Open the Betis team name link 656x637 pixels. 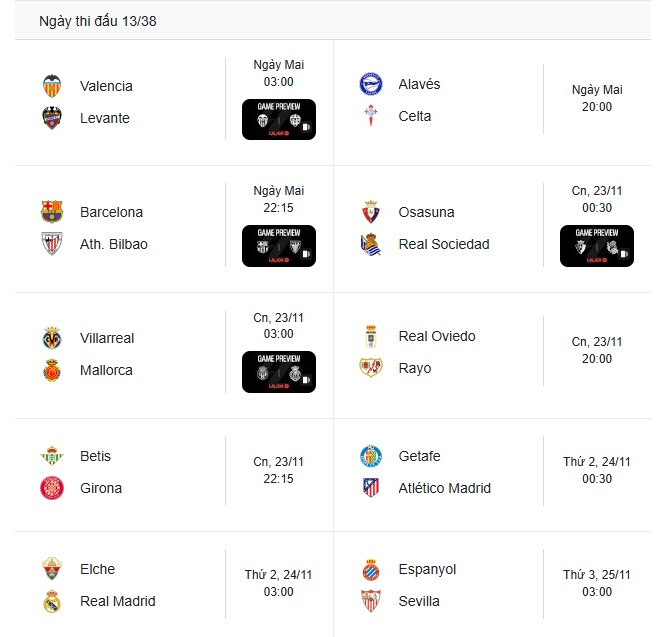pyautogui.click(x=96, y=456)
